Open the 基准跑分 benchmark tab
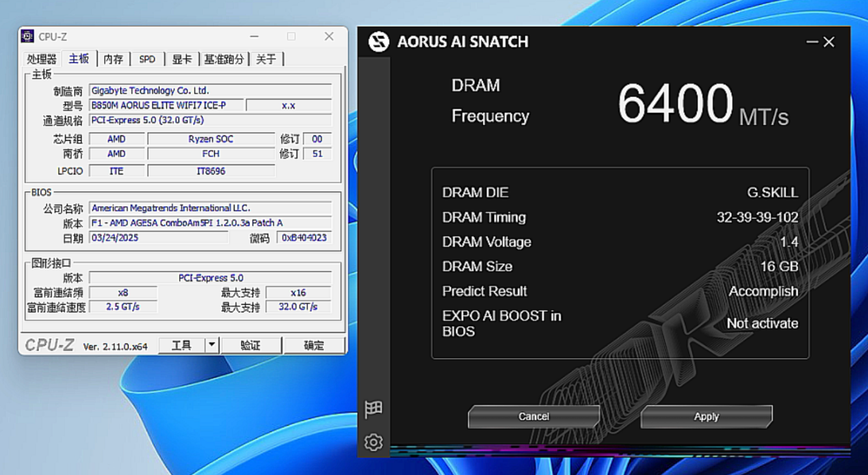868x475 pixels. [x=224, y=59]
